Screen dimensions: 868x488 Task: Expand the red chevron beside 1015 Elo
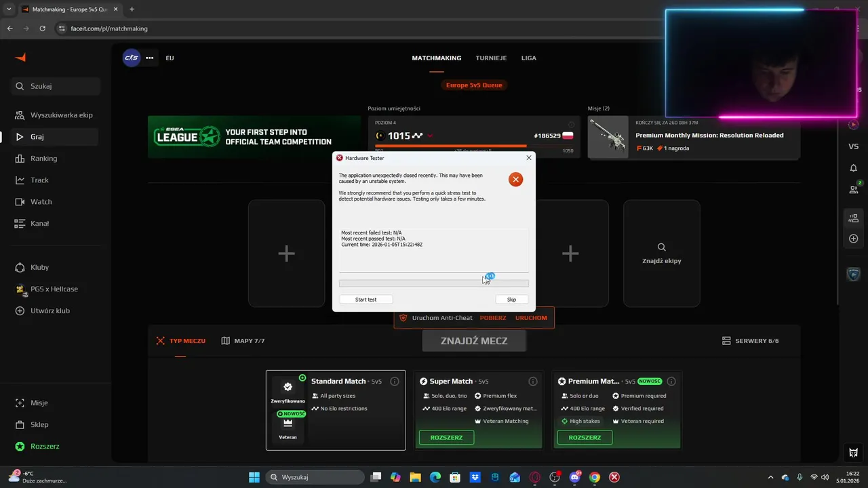click(x=430, y=136)
